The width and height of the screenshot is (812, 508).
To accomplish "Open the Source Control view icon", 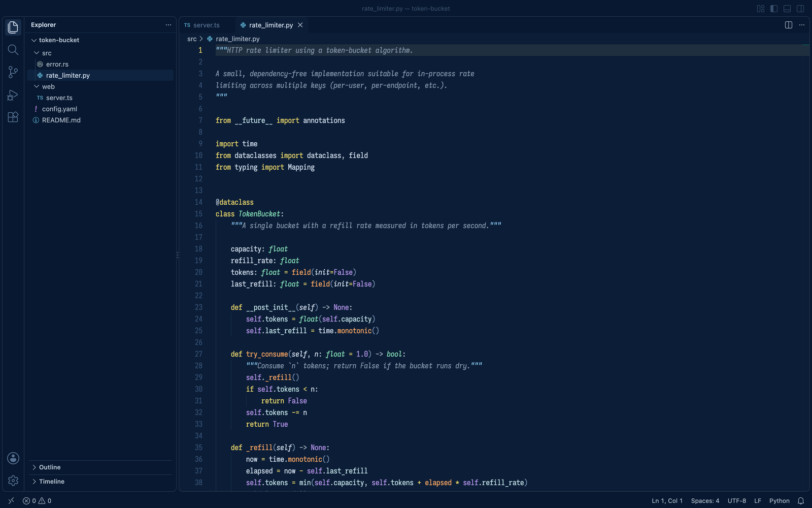I will [13, 72].
